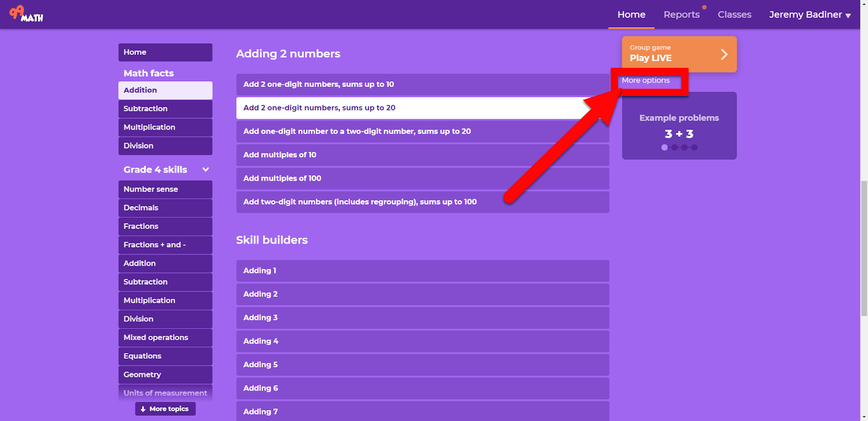Open the Classes tab
The width and height of the screenshot is (868, 421).
(735, 15)
